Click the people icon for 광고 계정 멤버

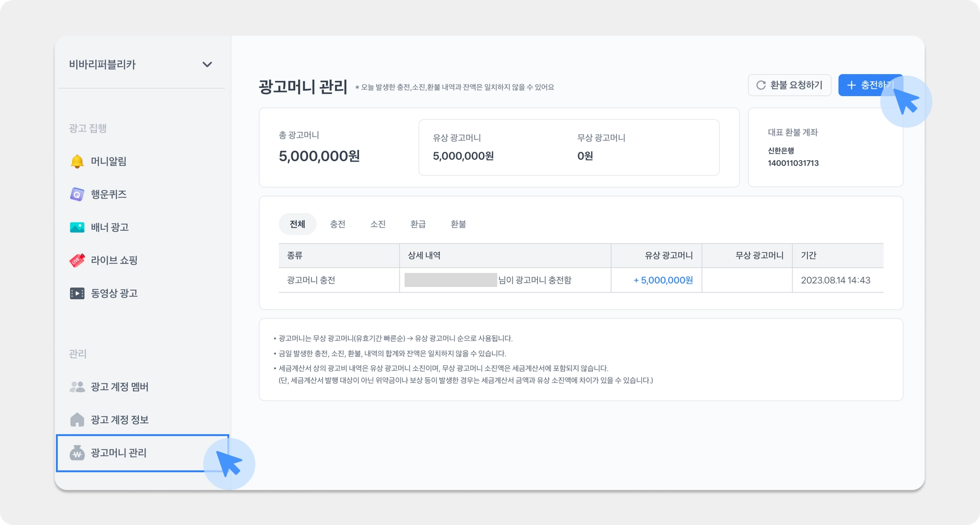(77, 387)
